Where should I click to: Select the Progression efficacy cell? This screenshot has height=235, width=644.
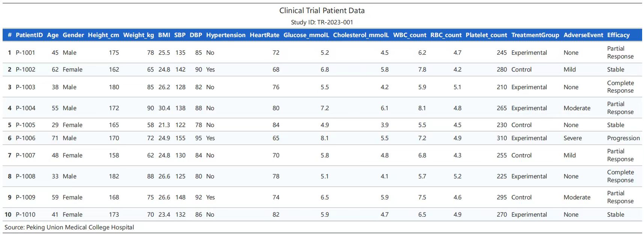[623, 138]
